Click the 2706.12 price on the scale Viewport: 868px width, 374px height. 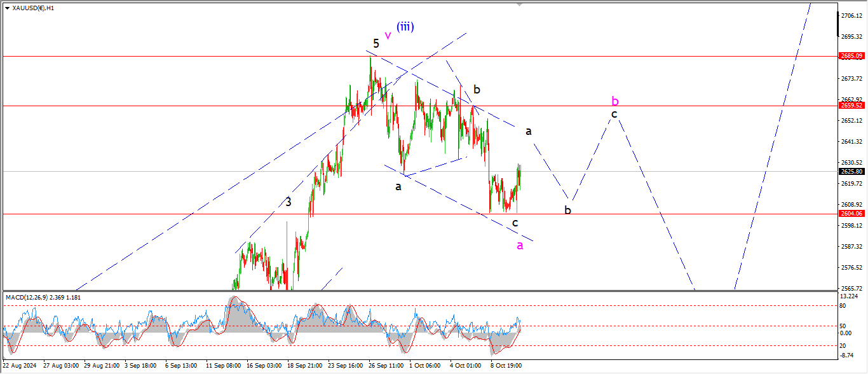851,16
